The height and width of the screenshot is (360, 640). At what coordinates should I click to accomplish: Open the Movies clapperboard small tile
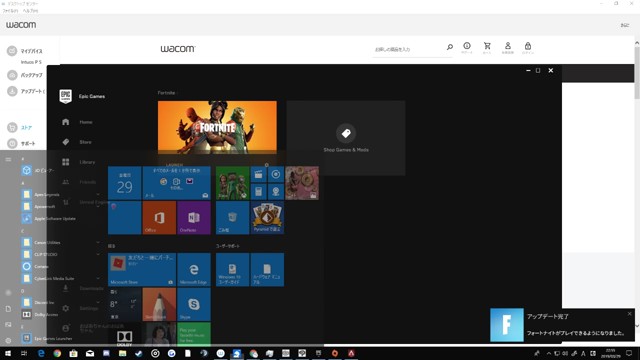click(x=258, y=174)
